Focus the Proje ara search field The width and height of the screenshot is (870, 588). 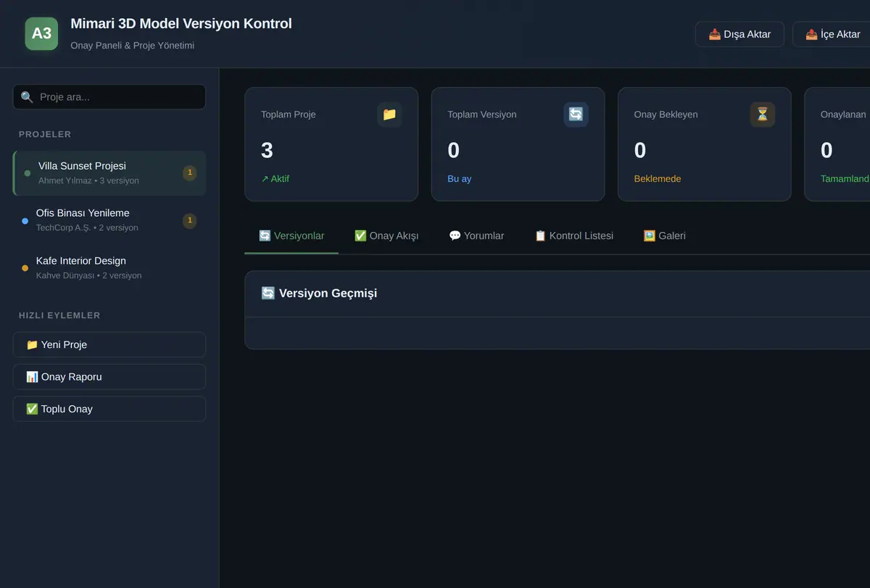click(x=109, y=97)
